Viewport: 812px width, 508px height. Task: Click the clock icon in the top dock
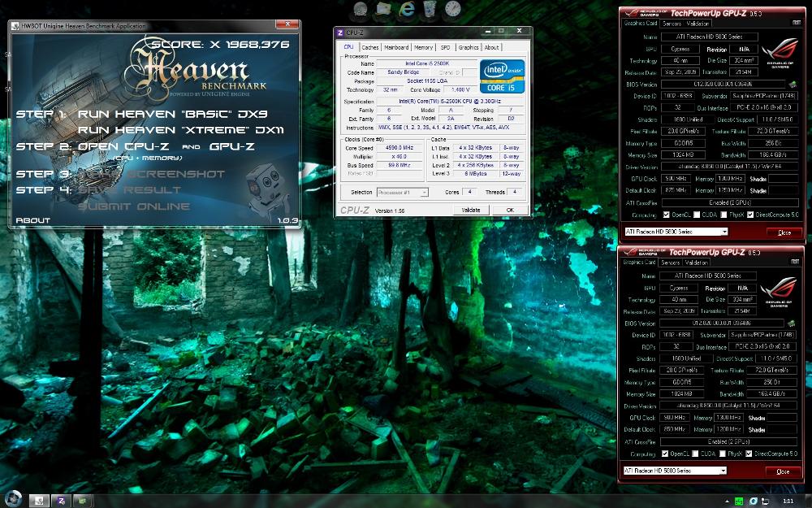click(x=452, y=9)
